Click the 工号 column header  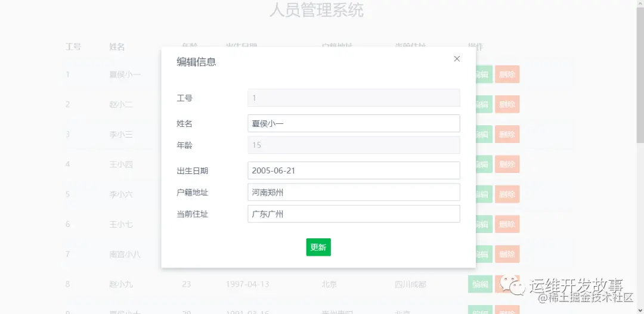tap(73, 46)
